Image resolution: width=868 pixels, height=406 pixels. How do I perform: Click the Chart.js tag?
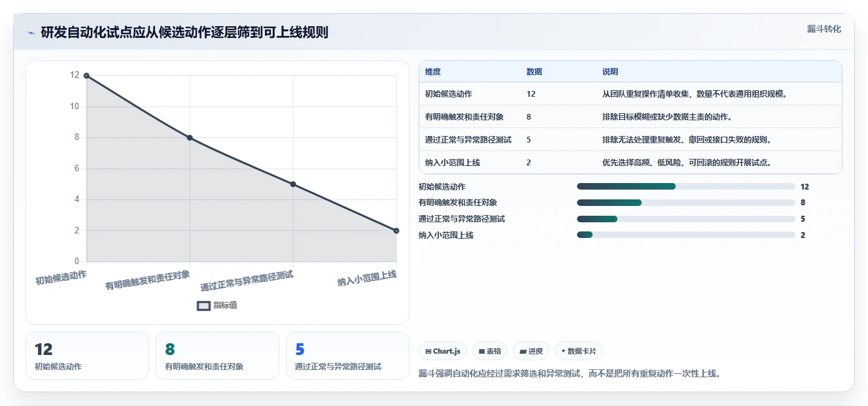443,351
